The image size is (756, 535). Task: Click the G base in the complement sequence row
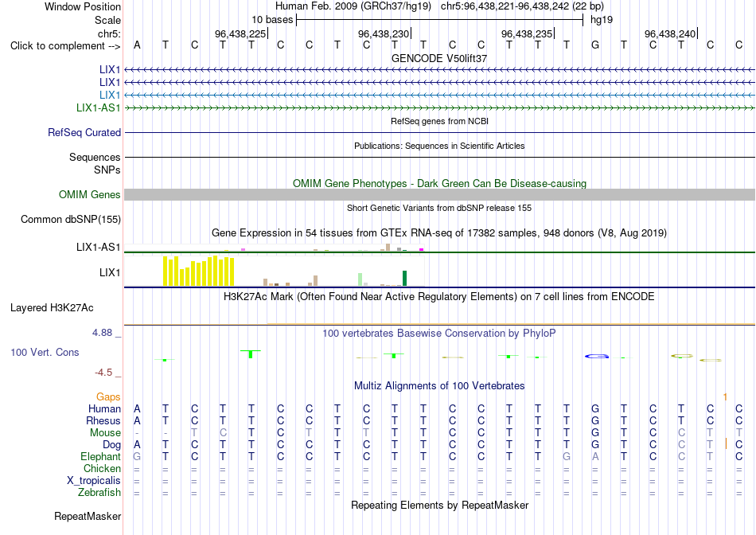(x=595, y=45)
